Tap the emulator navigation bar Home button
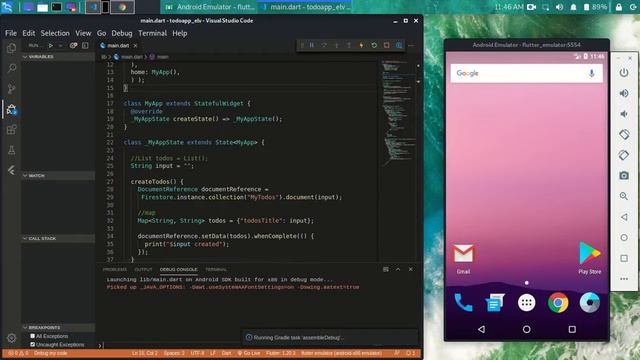Screen dimensions: 640x360 pyautogui.click(x=527, y=329)
